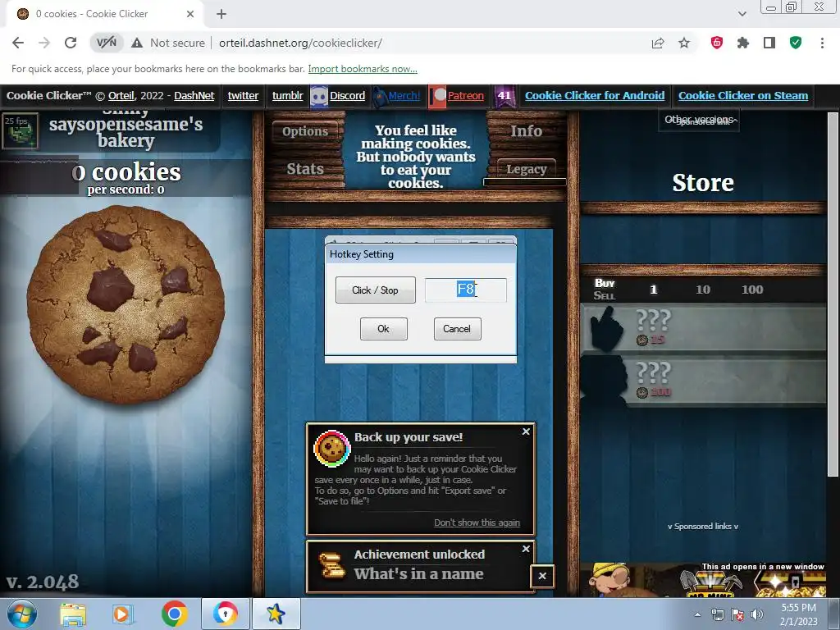
Task: Toggle the browser side panel
Action: (769, 43)
